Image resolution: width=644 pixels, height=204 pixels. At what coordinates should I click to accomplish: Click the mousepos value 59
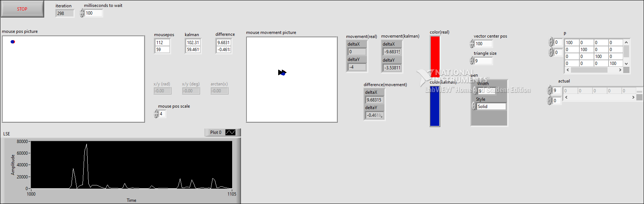pos(162,50)
